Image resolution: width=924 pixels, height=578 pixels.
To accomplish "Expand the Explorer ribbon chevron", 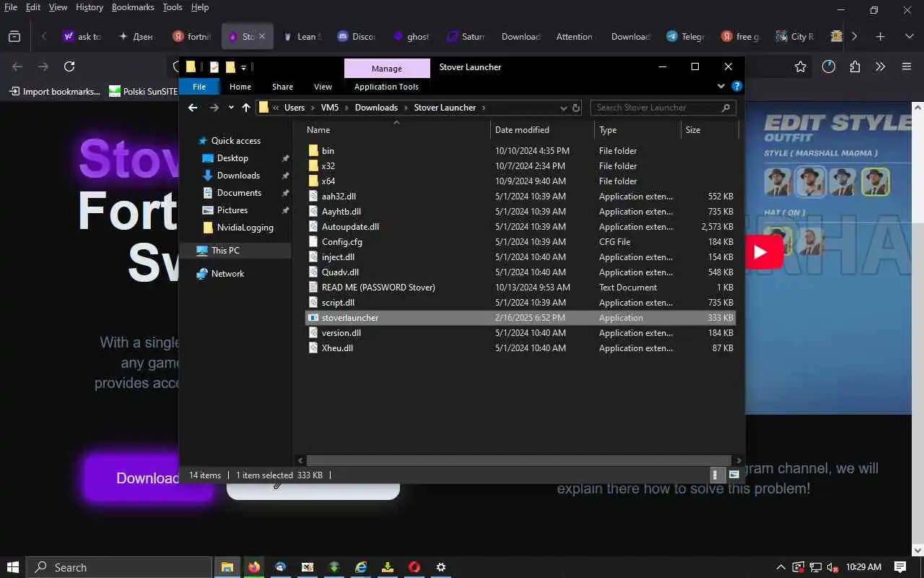I will point(720,86).
